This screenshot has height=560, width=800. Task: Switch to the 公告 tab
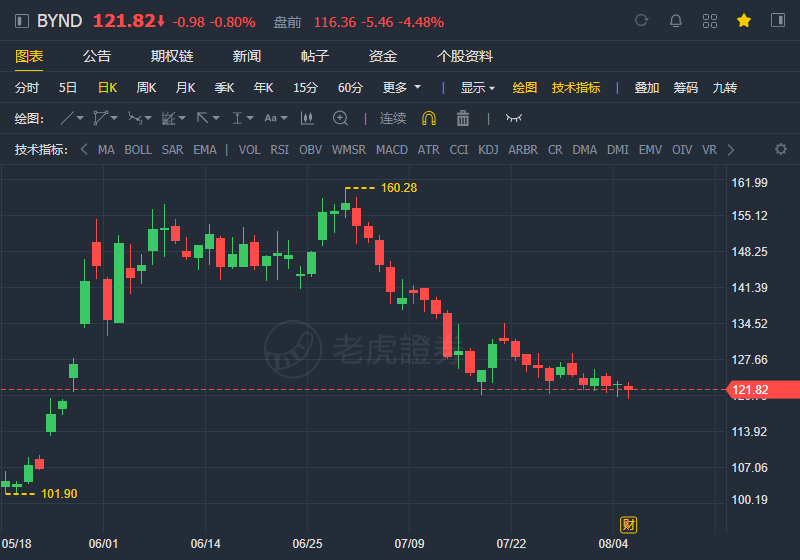[96, 56]
